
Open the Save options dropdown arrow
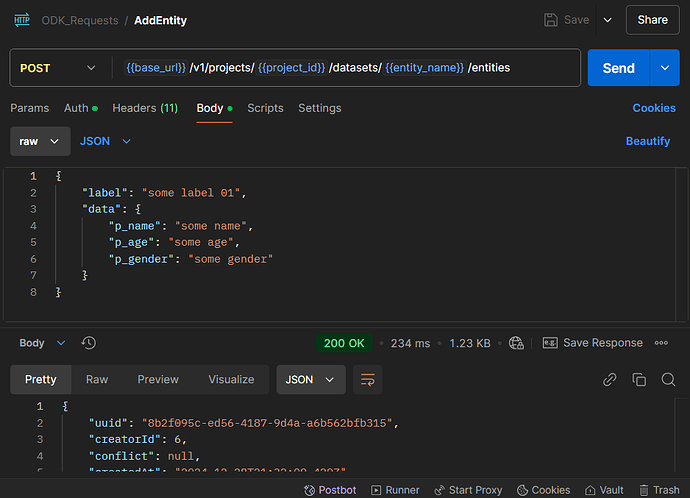click(x=607, y=20)
